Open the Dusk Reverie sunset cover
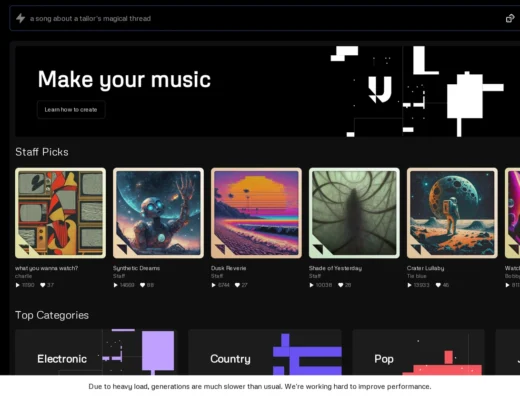The width and height of the screenshot is (520, 397). pyautogui.click(x=256, y=213)
